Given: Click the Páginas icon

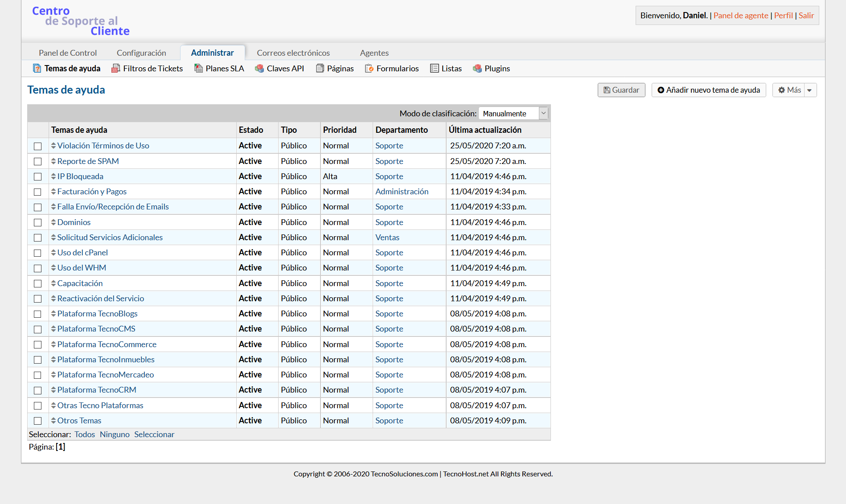Looking at the screenshot, I should point(320,69).
